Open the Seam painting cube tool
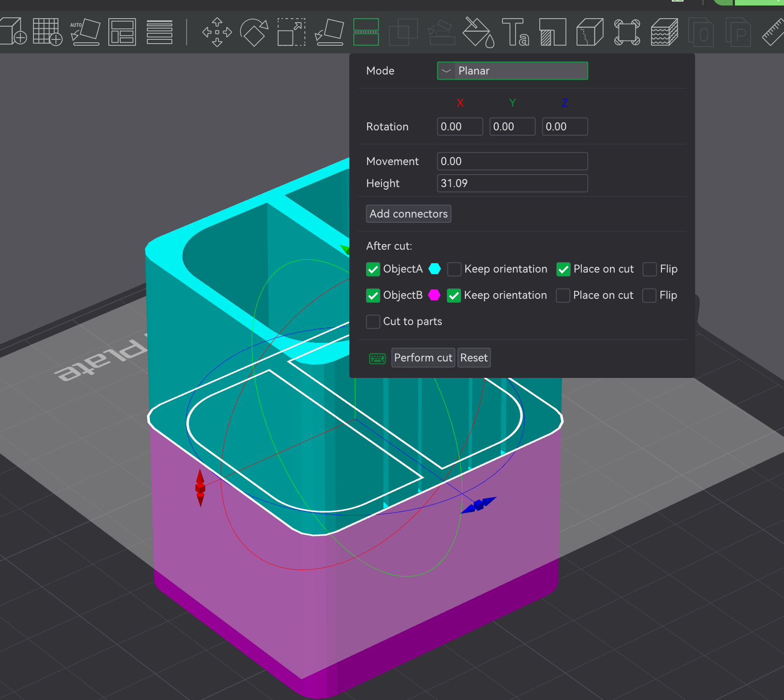 click(590, 32)
